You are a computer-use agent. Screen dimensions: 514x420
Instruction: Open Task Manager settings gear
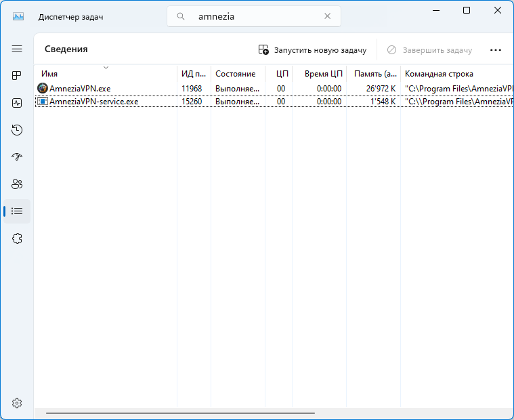17,402
